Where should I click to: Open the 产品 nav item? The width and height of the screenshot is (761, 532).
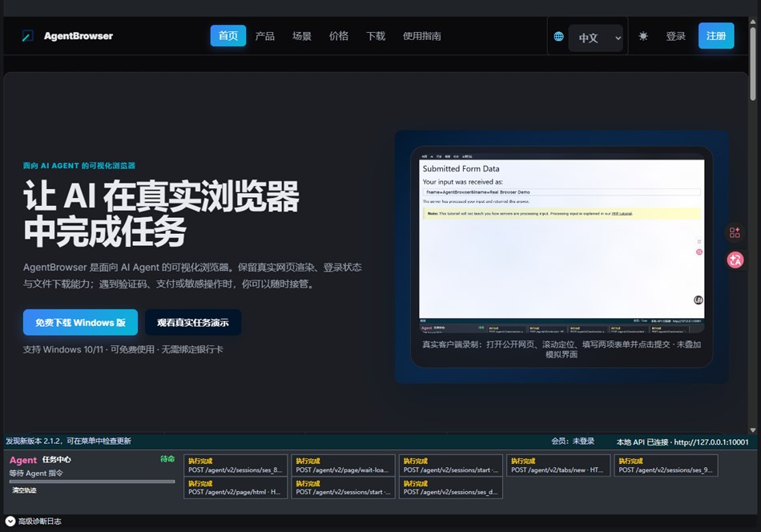pos(265,36)
